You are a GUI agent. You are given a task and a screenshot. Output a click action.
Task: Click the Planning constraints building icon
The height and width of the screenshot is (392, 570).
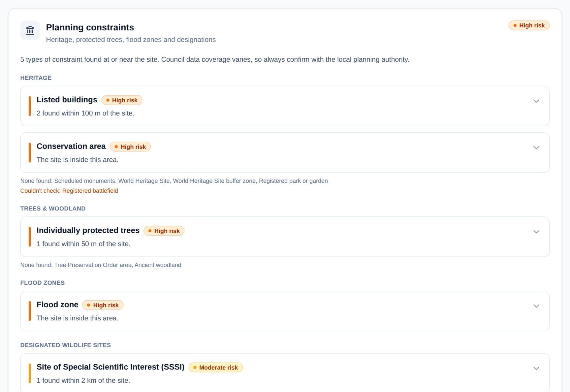(30, 30)
